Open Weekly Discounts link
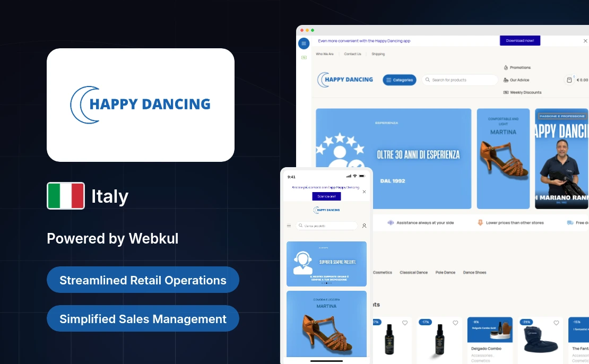The image size is (589, 364). click(525, 92)
